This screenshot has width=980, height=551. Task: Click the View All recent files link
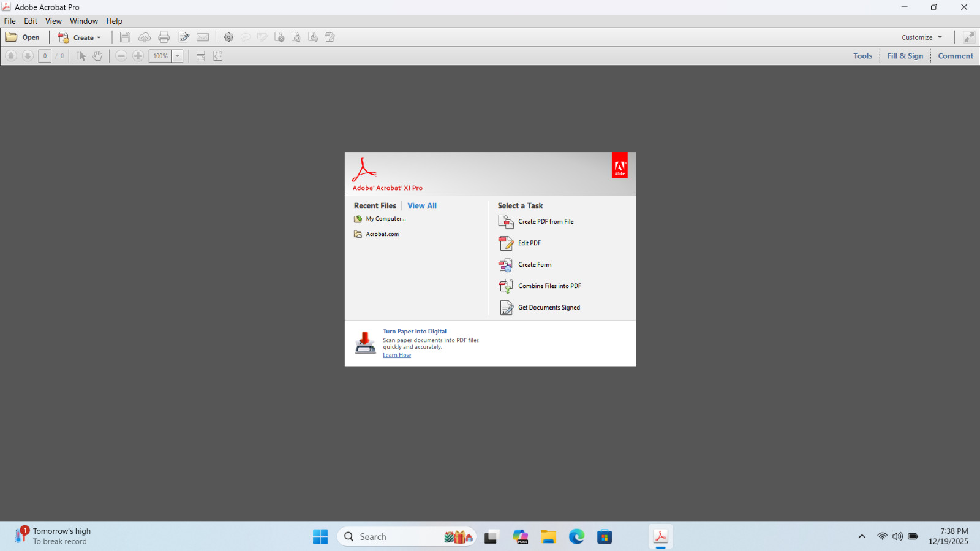click(422, 206)
